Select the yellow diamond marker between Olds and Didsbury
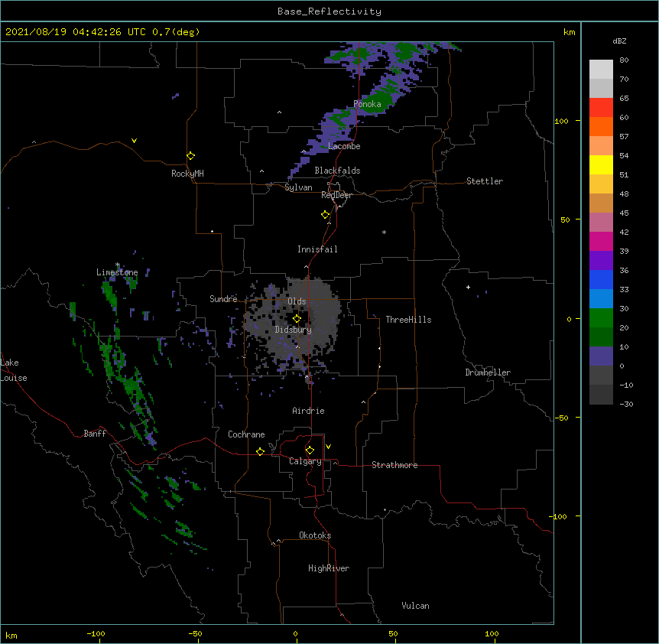Screen dimensions: 659x644 (x=297, y=319)
